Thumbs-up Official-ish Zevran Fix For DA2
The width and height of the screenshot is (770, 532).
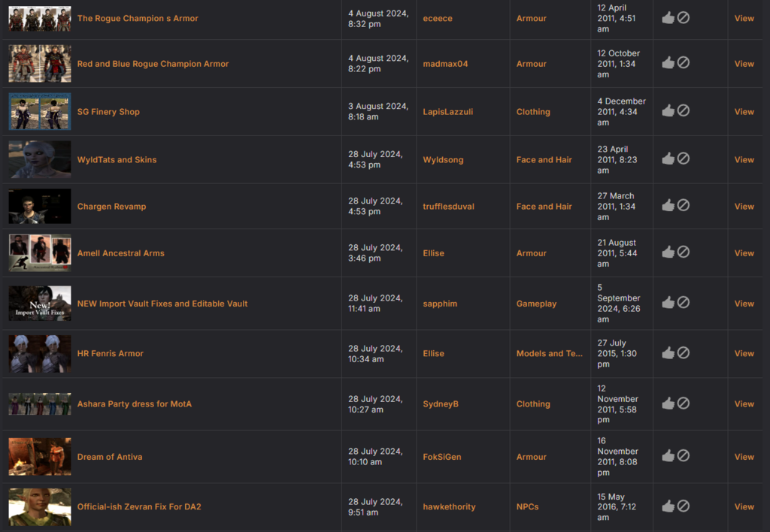click(x=668, y=506)
